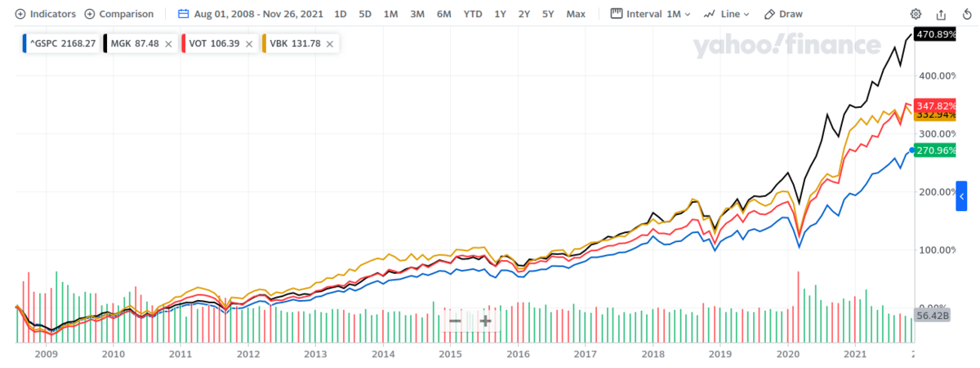
Task: Click the pencil icon beside Draw
Action: (769, 14)
